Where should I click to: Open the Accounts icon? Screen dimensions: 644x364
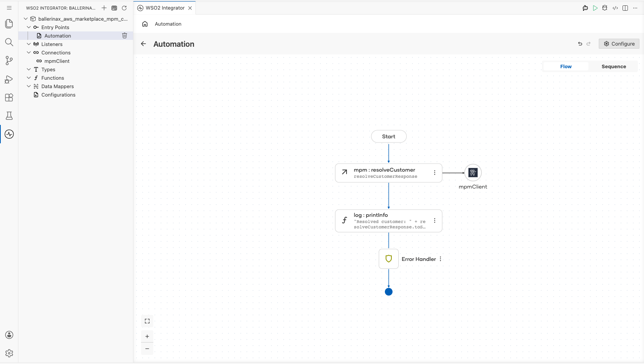(9, 335)
